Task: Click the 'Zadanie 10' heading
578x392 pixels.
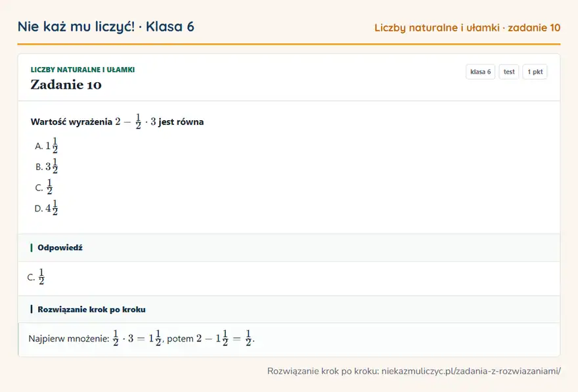Action: (66, 85)
